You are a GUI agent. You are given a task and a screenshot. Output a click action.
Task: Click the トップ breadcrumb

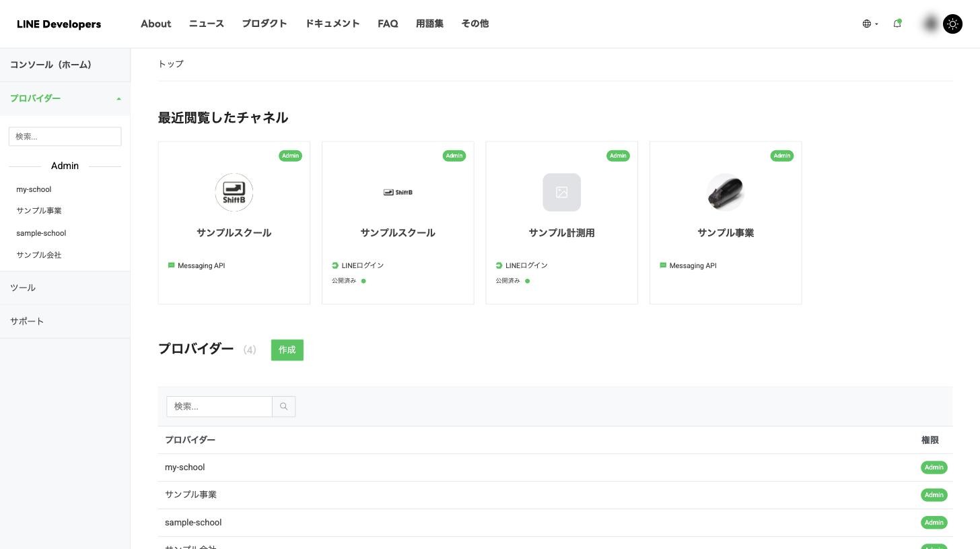pyautogui.click(x=171, y=64)
